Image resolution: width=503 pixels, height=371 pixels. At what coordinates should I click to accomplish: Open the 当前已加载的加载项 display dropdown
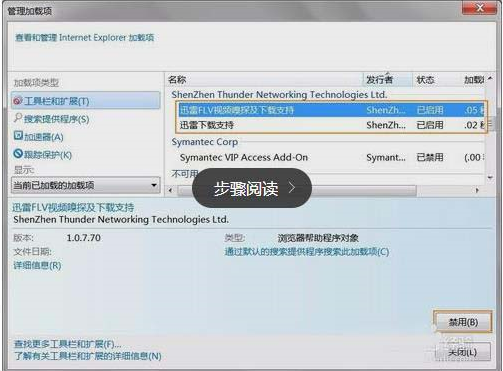[86, 185]
